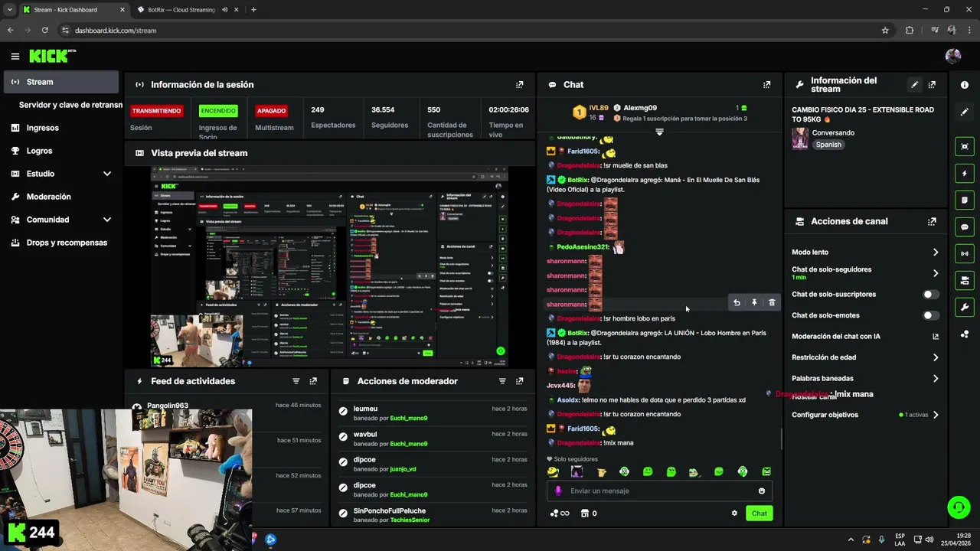Toggle the moderator actions note icon in right sidebar
The image size is (980, 551).
point(964,201)
